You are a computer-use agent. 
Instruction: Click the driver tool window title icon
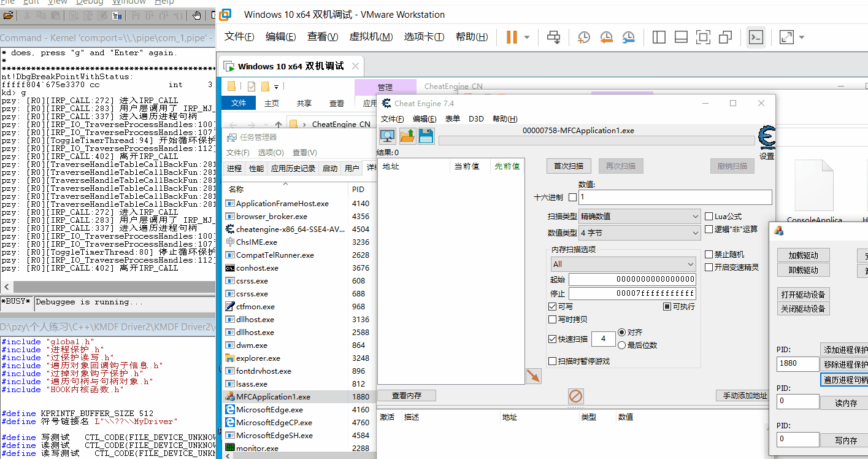pyautogui.click(x=779, y=231)
